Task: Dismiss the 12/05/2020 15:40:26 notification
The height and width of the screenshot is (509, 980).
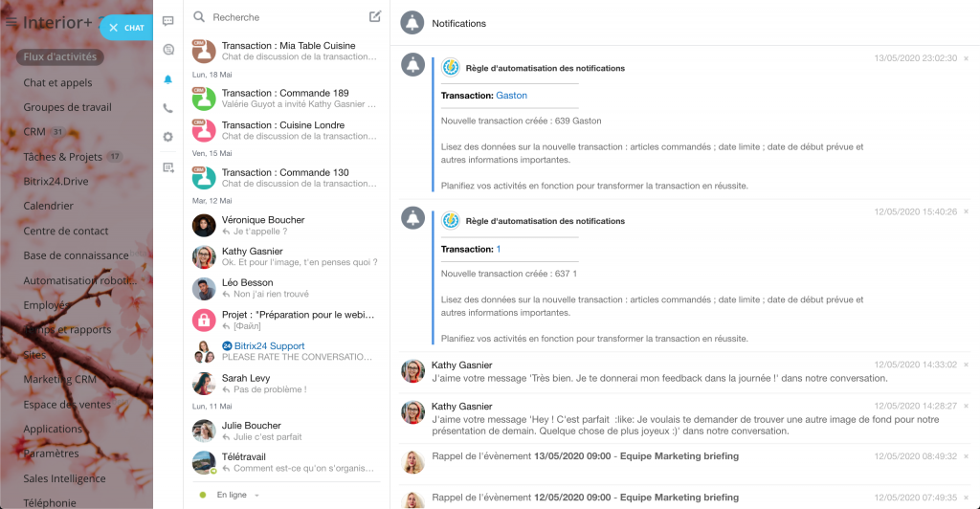Action: coord(966,211)
